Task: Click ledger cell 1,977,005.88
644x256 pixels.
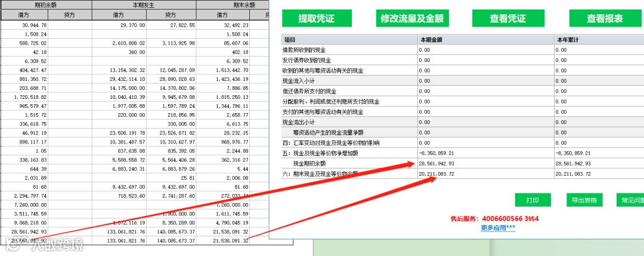Action: (x=129, y=106)
